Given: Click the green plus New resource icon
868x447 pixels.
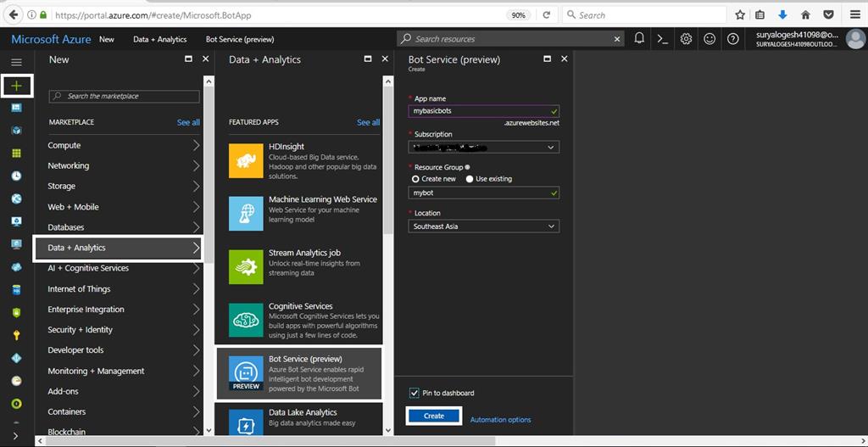Looking at the screenshot, I should click(x=17, y=86).
